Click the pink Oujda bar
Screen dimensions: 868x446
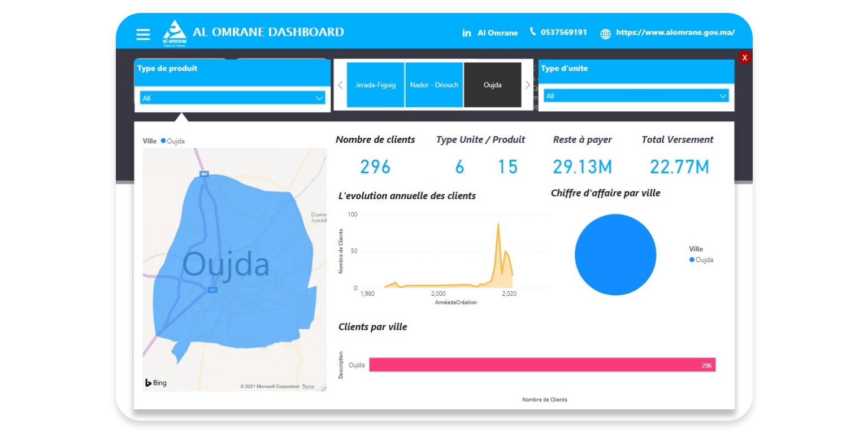coord(541,365)
